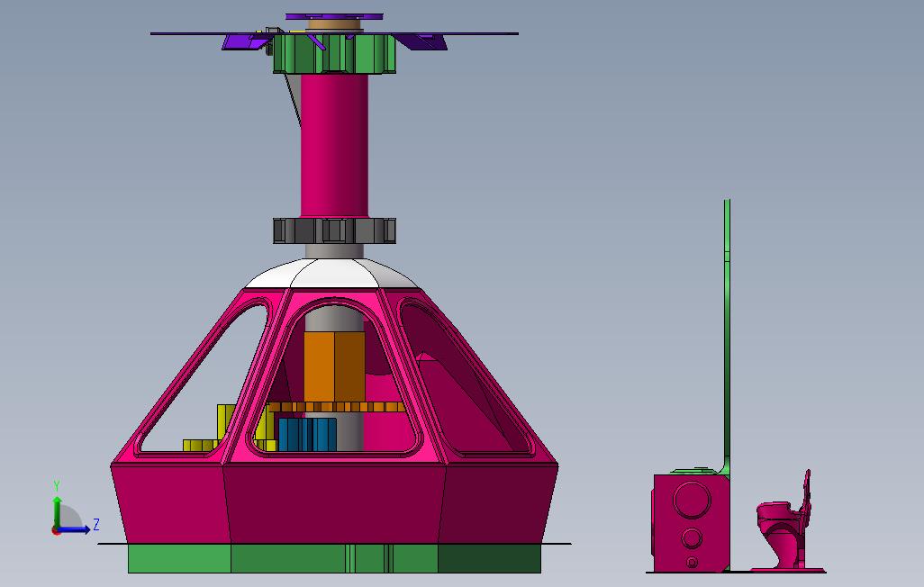Select the orange gear ring inside the housing

tap(336, 407)
